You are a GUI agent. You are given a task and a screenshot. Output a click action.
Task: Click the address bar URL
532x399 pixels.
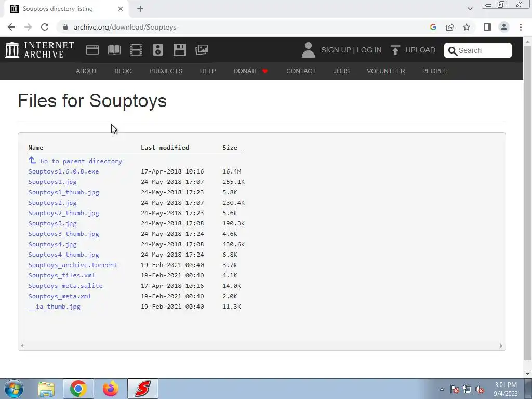(125, 27)
